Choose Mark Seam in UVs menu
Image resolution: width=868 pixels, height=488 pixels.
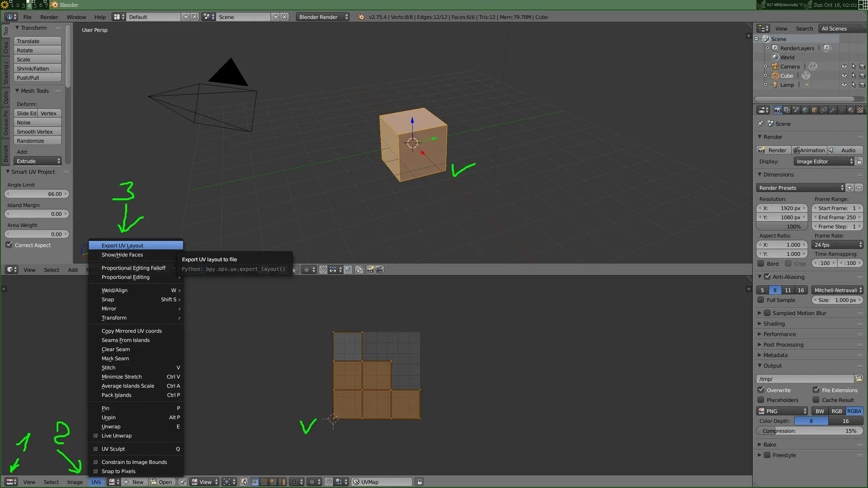coord(136,358)
